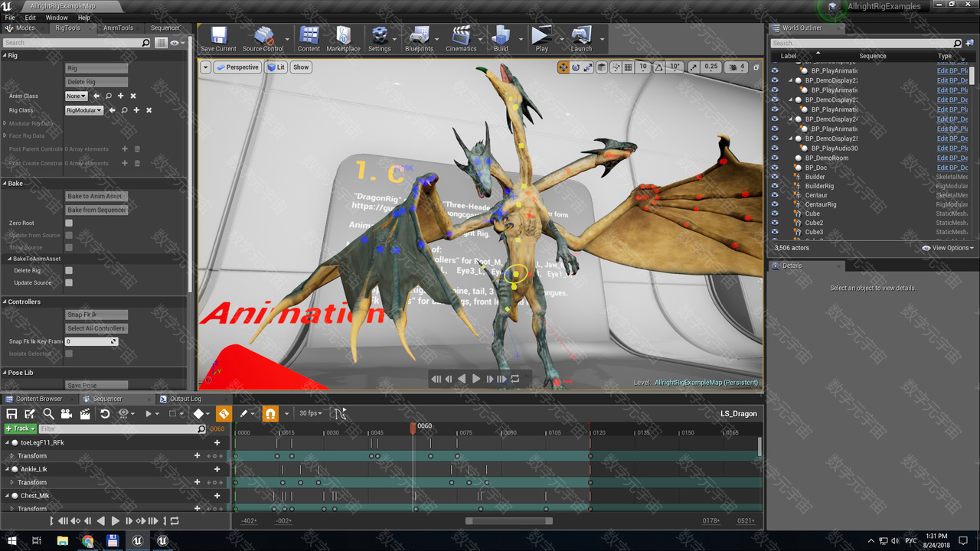
Task: Save the sequence in Sequencer toolbar
Action: (11, 413)
